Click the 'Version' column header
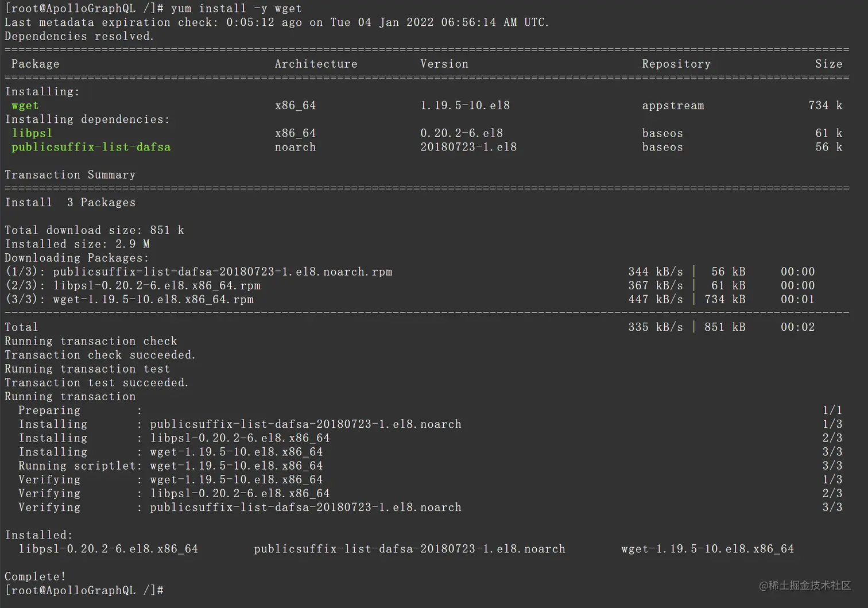 [x=444, y=64]
